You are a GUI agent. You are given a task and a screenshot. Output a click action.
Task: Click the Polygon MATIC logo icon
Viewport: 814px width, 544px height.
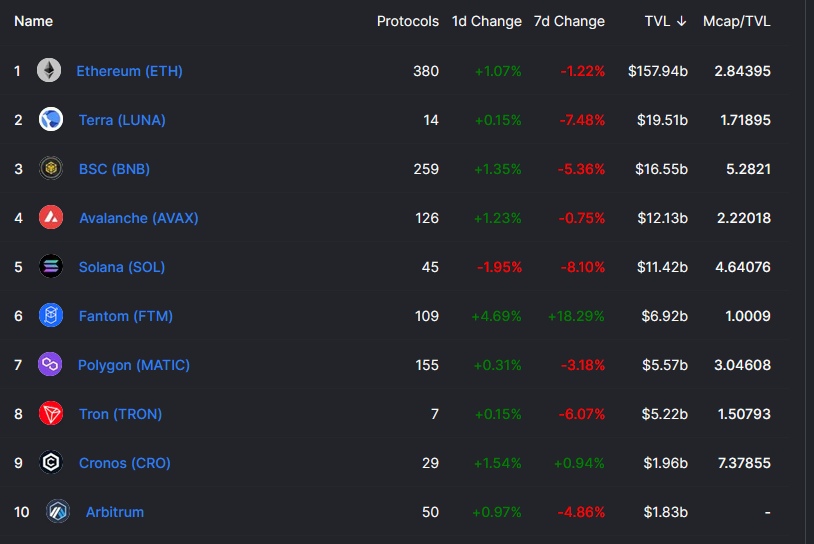pyautogui.click(x=50, y=365)
